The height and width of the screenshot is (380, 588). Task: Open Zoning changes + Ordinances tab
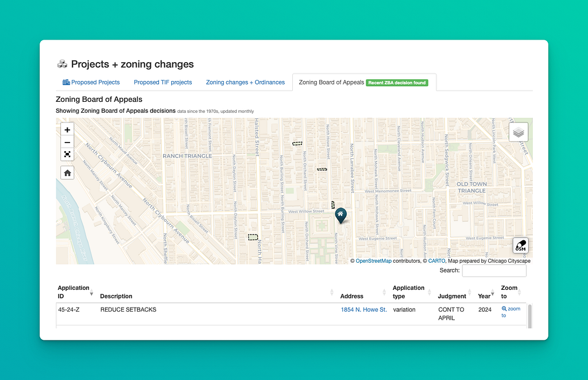[x=245, y=82]
